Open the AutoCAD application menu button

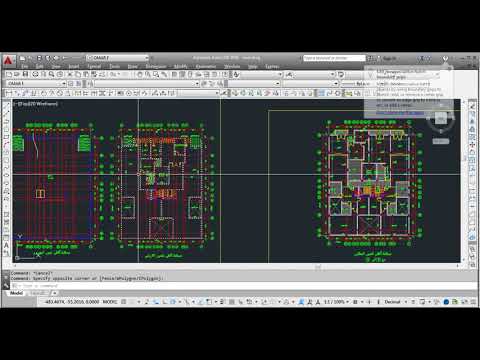8,60
